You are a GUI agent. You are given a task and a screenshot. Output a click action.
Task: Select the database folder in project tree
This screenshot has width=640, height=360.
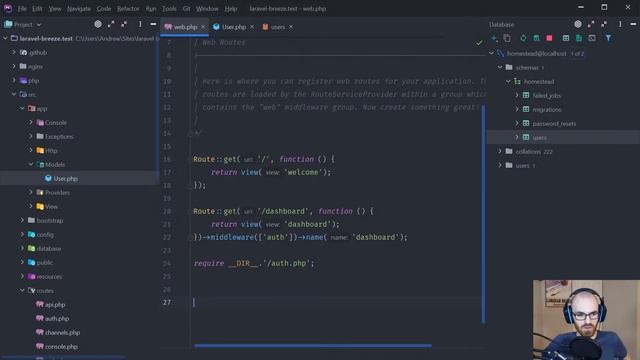pyautogui.click(x=49, y=248)
